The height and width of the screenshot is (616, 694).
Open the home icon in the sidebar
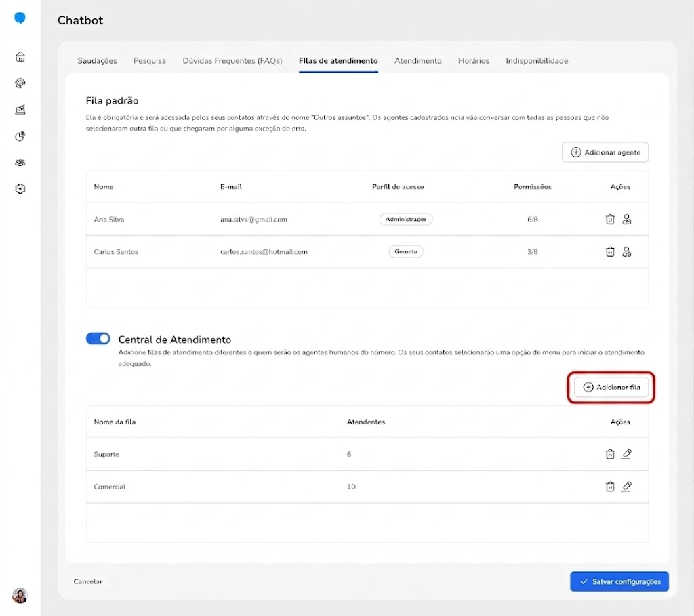point(20,57)
